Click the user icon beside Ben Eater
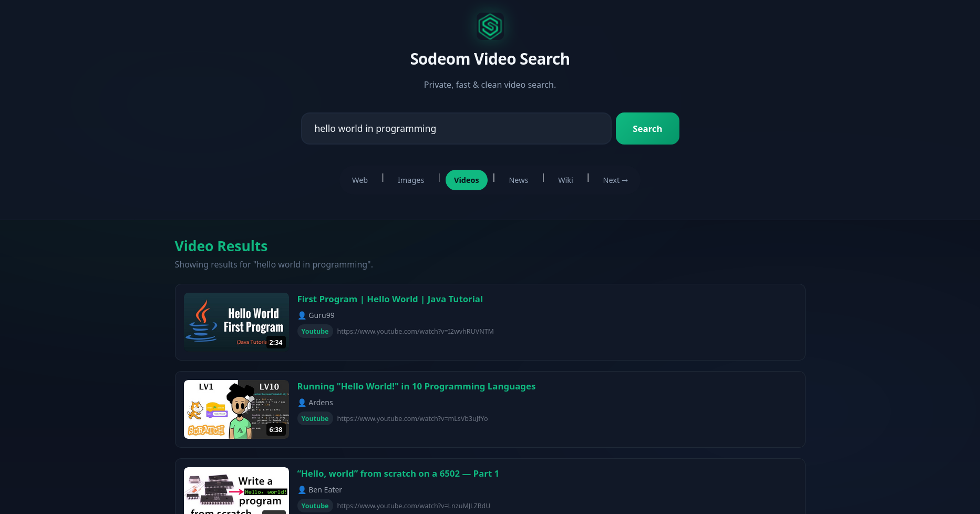This screenshot has height=514, width=980. 302,489
